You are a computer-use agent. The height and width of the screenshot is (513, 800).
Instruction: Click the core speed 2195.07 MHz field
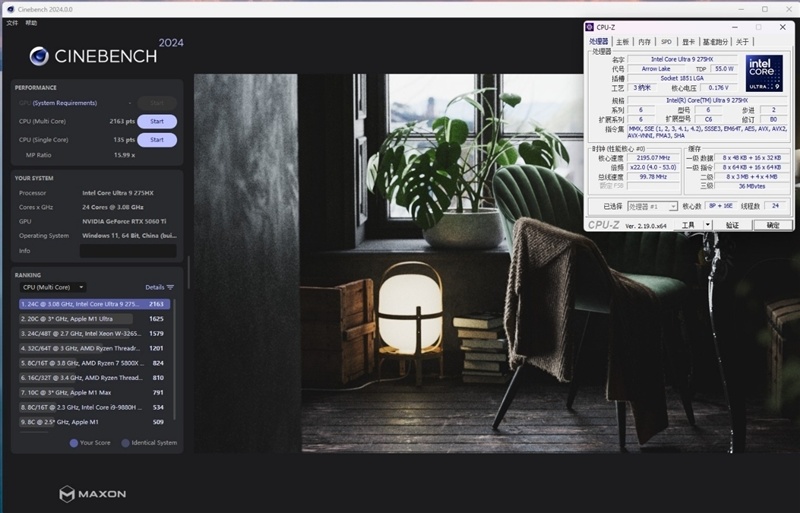pyautogui.click(x=653, y=158)
